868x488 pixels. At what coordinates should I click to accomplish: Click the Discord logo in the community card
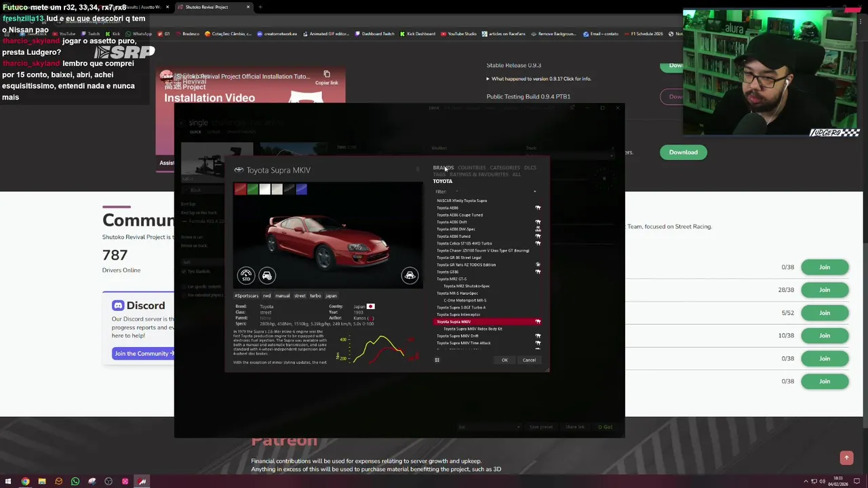click(118, 306)
